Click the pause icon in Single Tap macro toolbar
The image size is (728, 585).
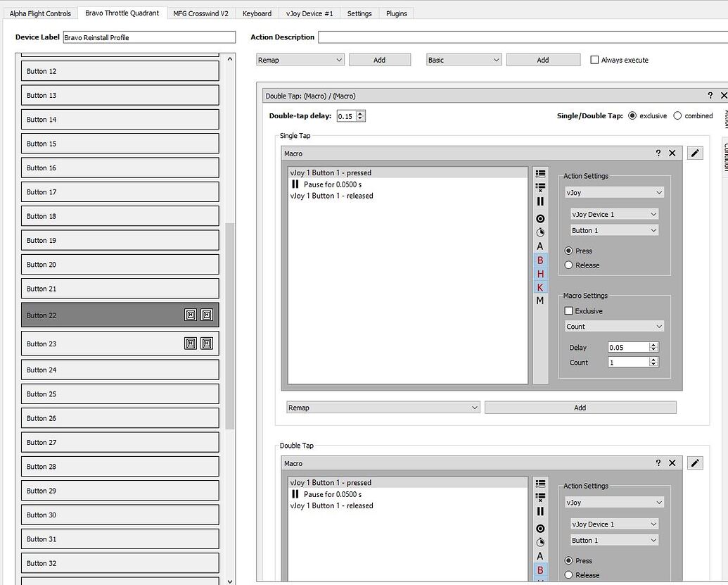pos(540,202)
